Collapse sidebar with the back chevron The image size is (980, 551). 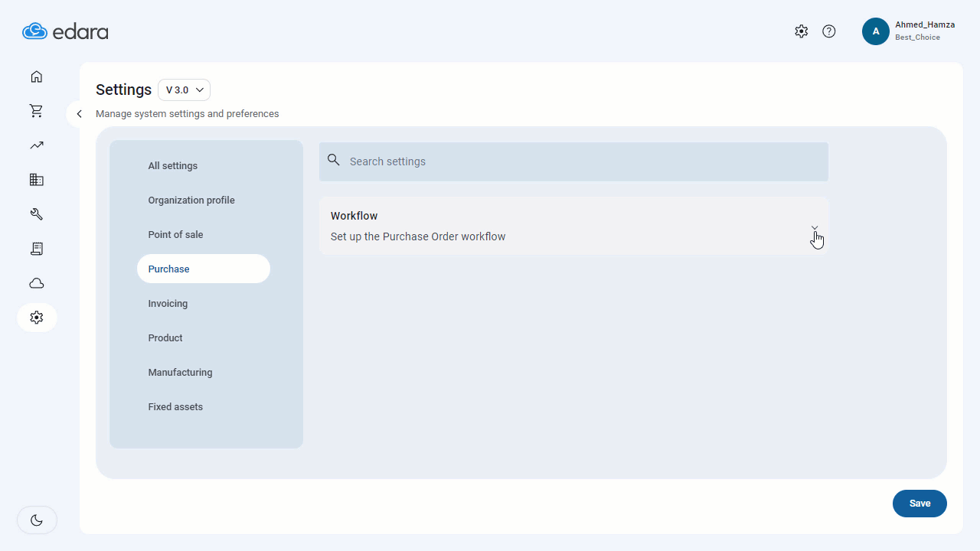point(79,114)
